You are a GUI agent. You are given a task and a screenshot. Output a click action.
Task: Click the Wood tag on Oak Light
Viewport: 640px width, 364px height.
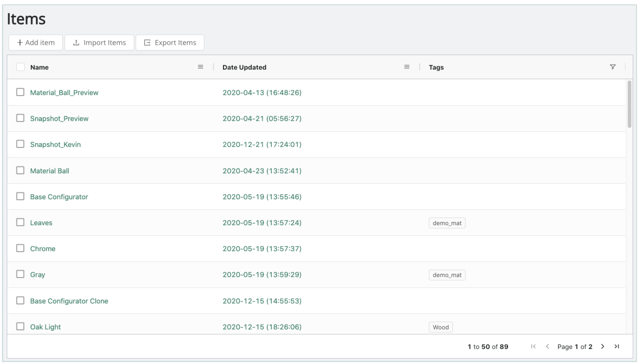point(440,327)
